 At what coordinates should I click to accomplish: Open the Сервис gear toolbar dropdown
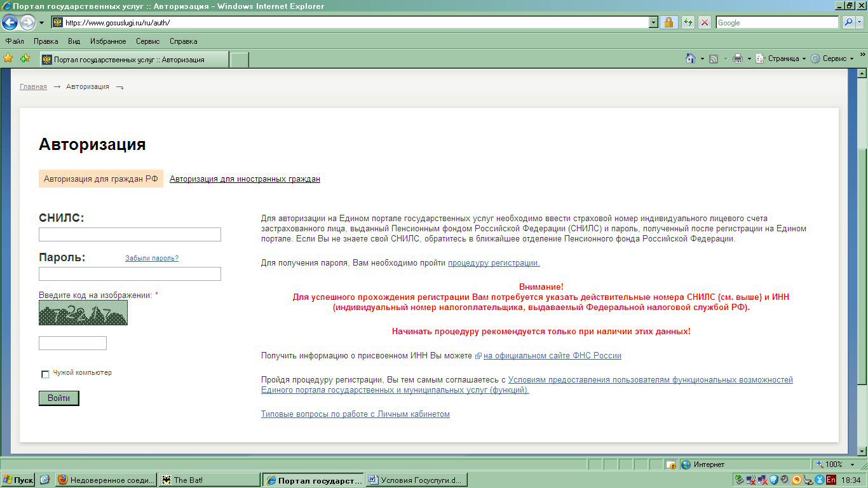point(832,58)
